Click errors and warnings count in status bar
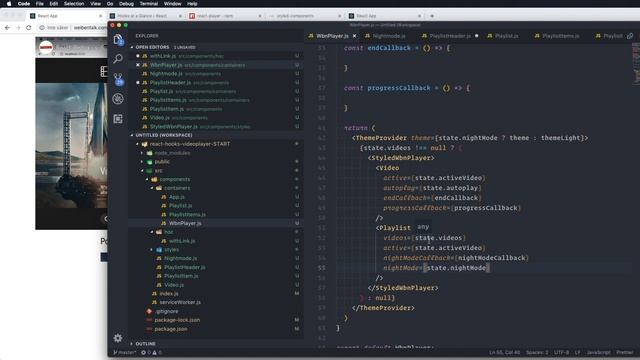The width and height of the screenshot is (640, 360). tap(151, 352)
